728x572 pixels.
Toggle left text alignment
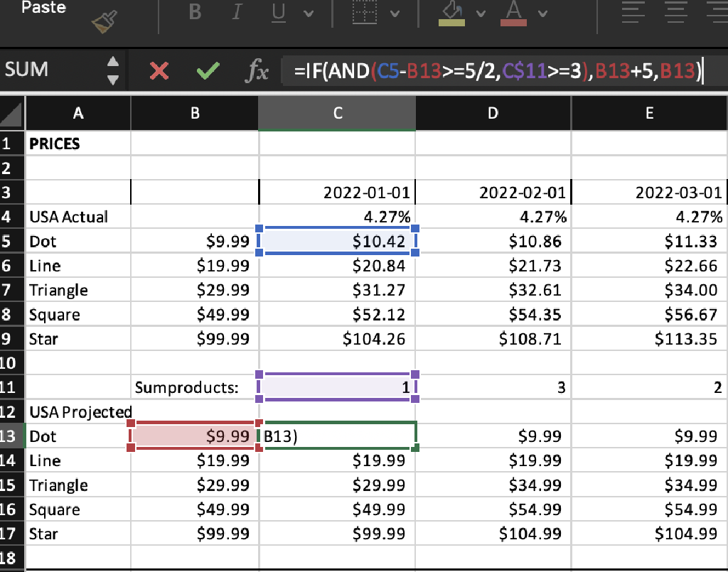pyautogui.click(x=633, y=13)
